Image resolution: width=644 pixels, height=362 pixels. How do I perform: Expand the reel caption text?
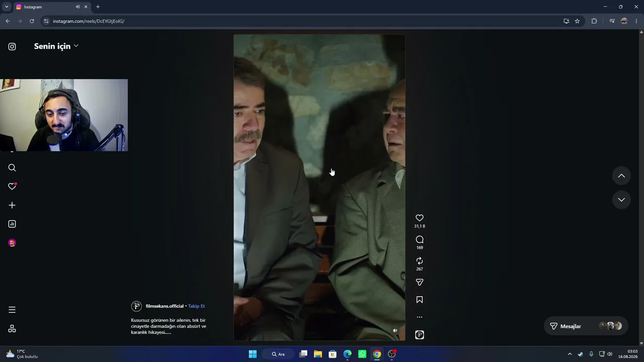coord(169,326)
